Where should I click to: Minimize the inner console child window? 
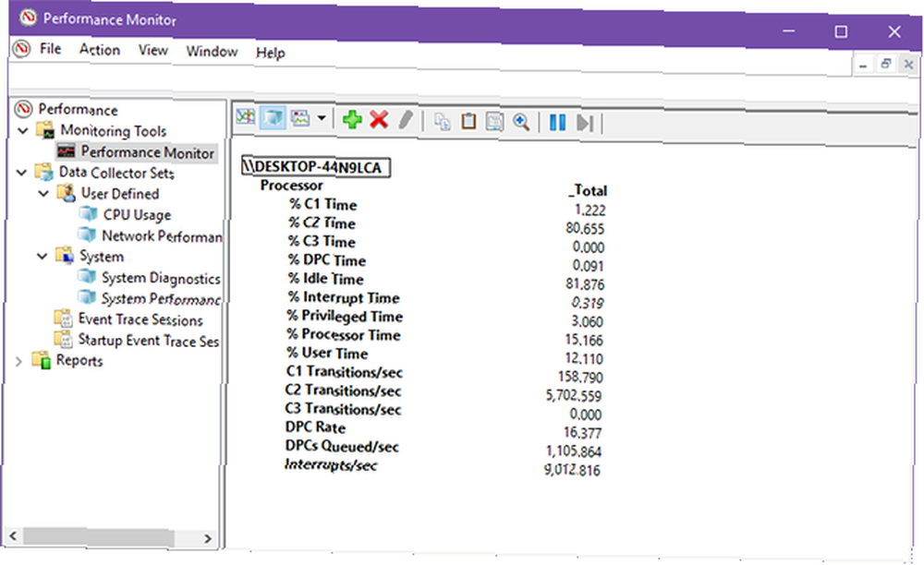tap(863, 65)
